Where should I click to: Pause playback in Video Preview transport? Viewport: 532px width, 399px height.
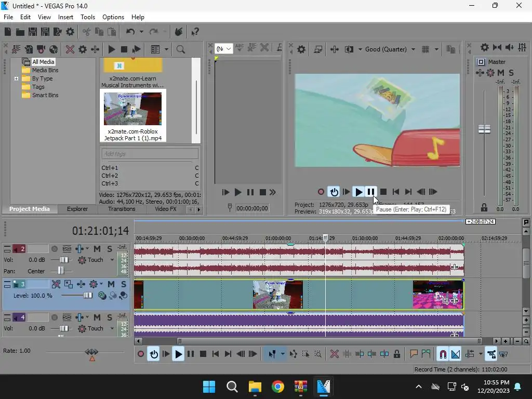coord(371,192)
